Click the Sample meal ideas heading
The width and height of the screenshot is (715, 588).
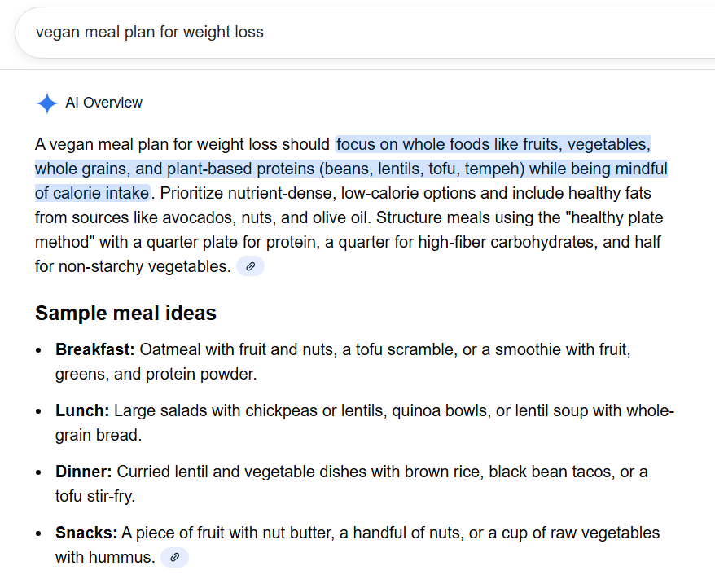click(x=125, y=313)
